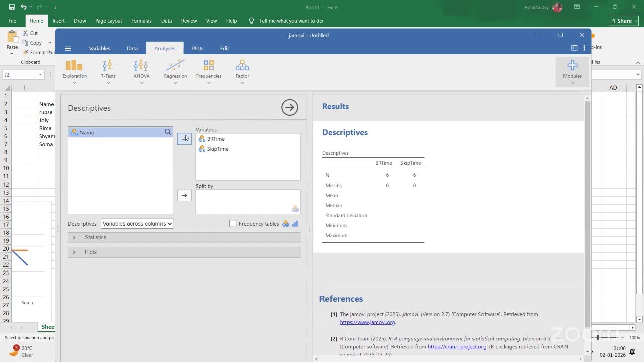The width and height of the screenshot is (644, 362).
Task: Open the cran.r-project.org reference link
Action: pyautogui.click(x=457, y=346)
